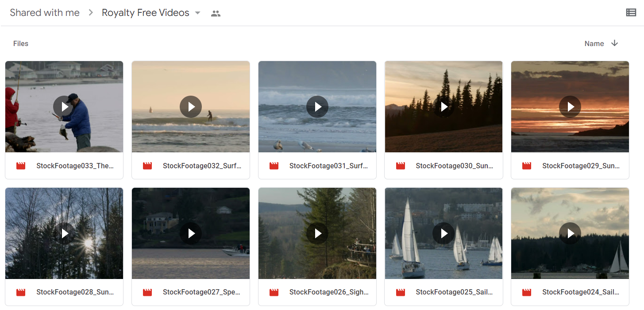Viewport: 644px width, 310px height.
Task: Select file name StockFootage025_Sail...
Action: tap(454, 292)
